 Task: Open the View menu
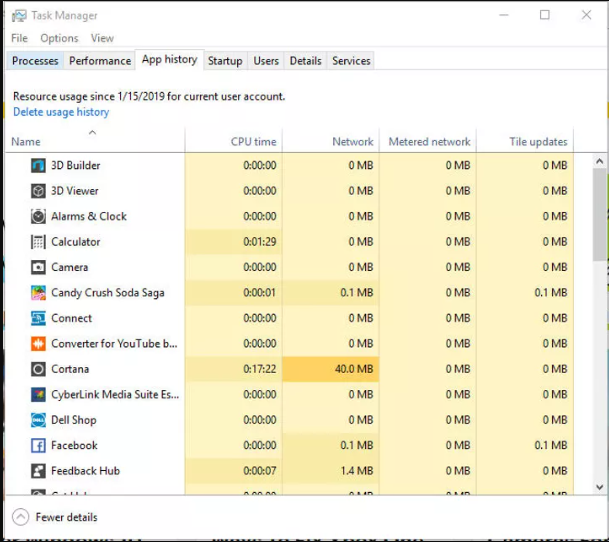[x=102, y=38]
